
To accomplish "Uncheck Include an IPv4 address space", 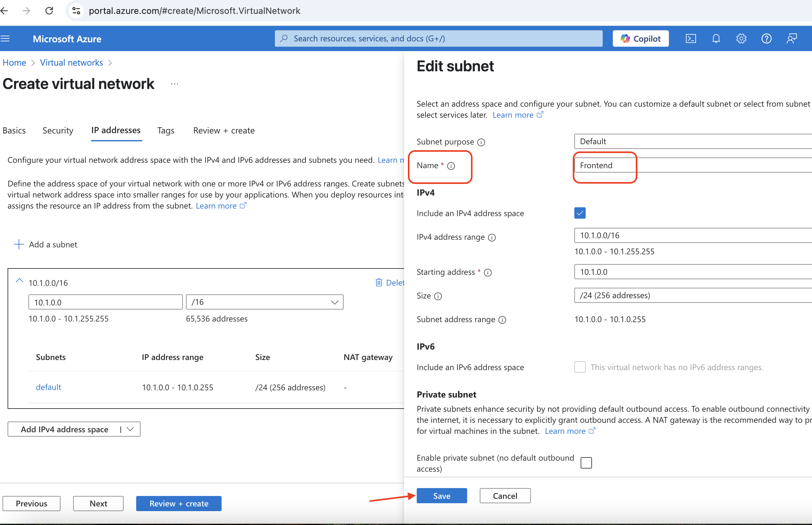I will pyautogui.click(x=580, y=213).
